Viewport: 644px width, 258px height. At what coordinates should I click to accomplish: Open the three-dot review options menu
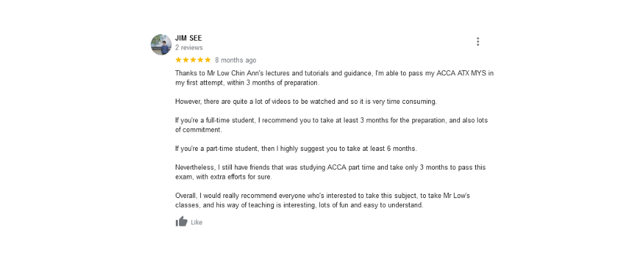point(477,42)
